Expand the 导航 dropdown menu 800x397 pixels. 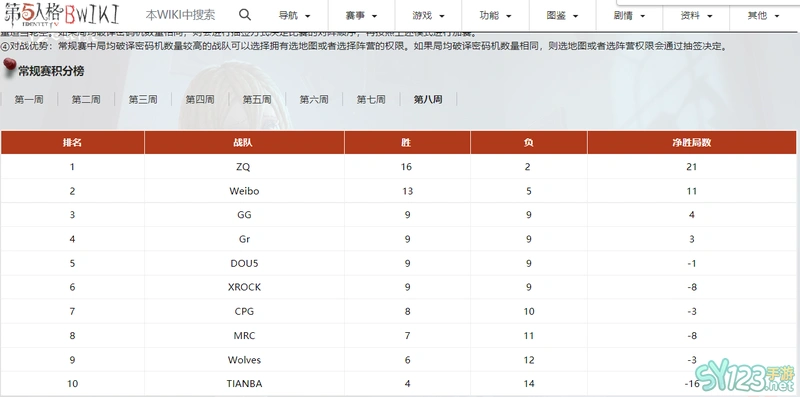pos(294,15)
